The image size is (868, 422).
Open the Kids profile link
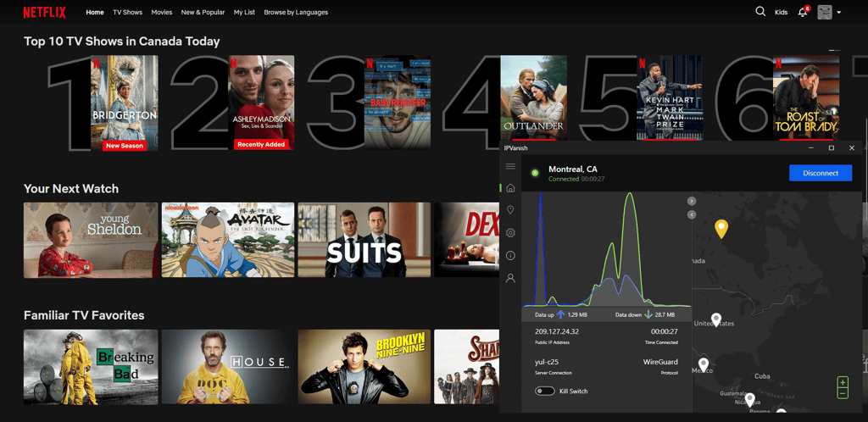(x=781, y=12)
